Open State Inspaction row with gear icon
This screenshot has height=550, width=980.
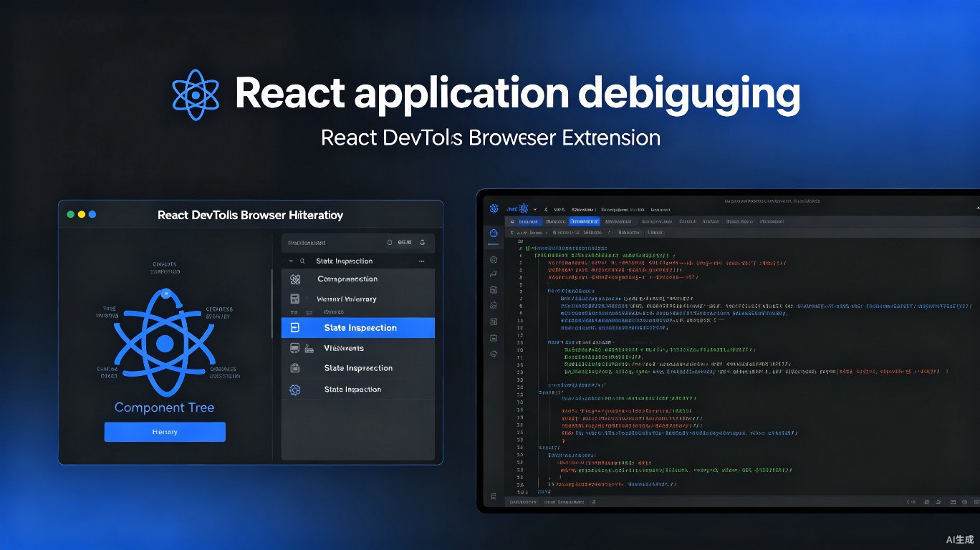pyautogui.click(x=358, y=390)
